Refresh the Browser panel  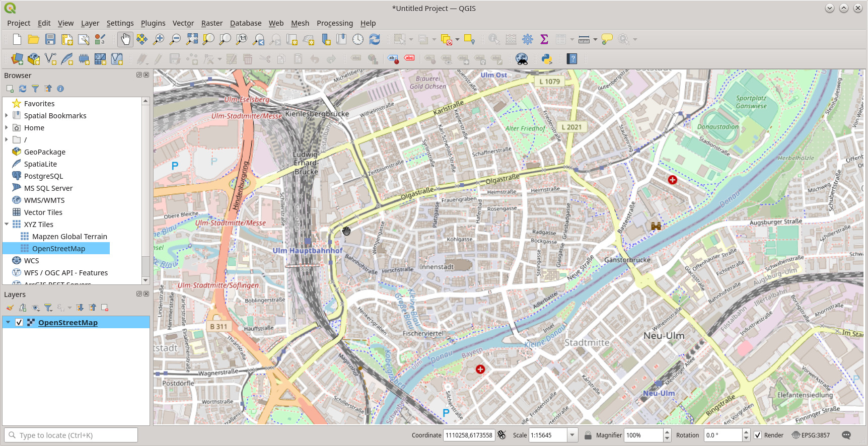coord(23,89)
